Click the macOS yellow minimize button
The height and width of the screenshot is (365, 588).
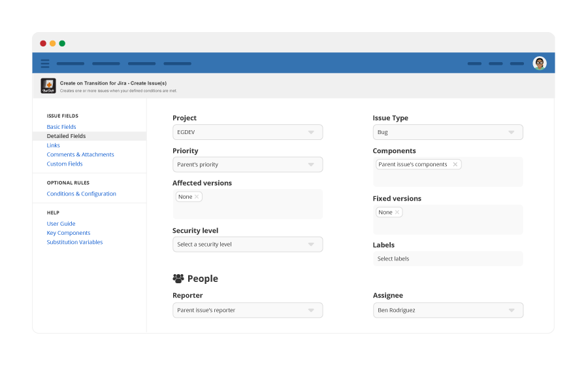tap(52, 44)
